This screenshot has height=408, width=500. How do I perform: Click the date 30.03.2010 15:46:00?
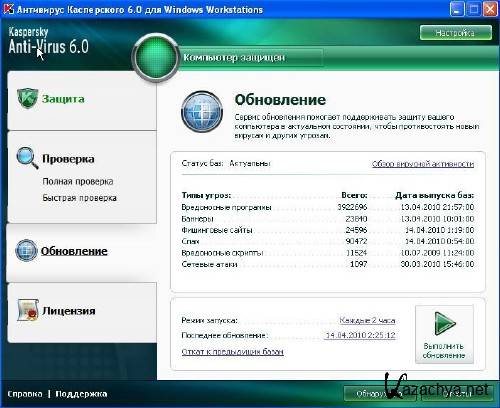(x=437, y=264)
